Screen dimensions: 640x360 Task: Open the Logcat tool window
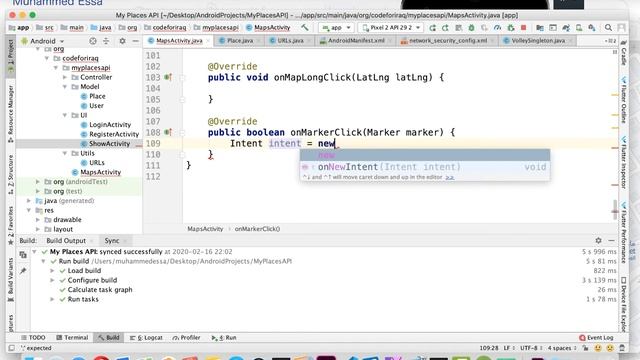click(146, 338)
